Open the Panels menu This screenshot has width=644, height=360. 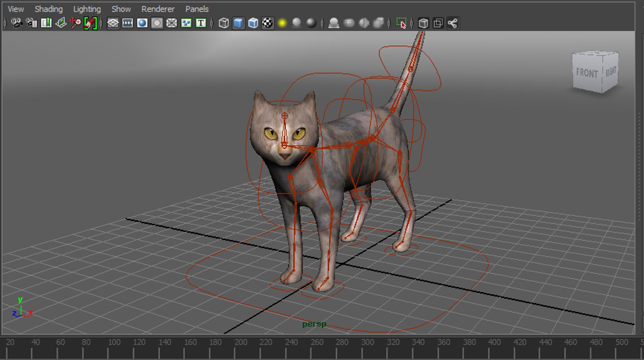tap(197, 9)
